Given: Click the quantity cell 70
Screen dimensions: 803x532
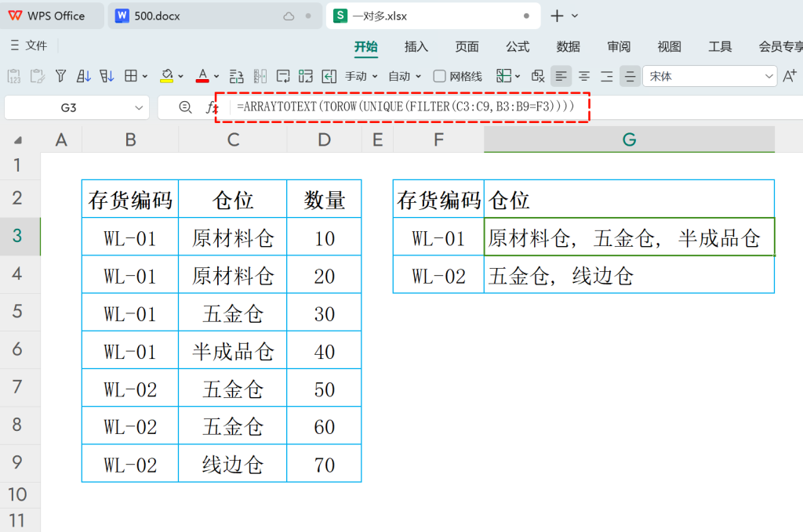Looking at the screenshot, I should [324, 464].
